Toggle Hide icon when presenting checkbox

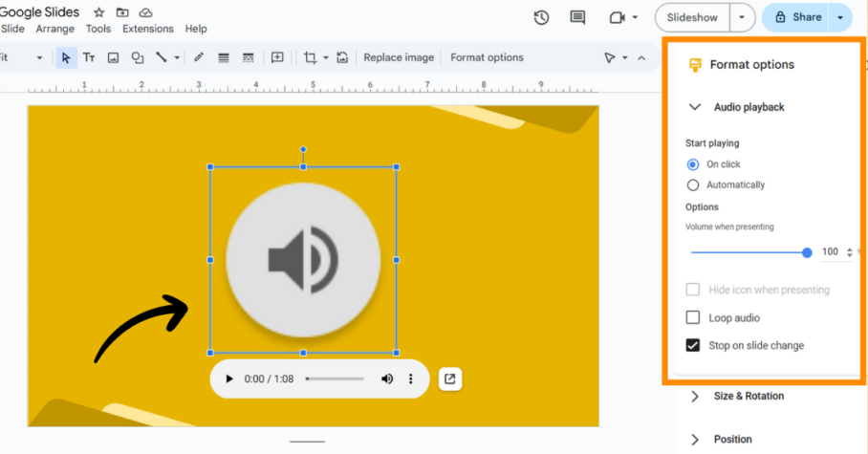(x=692, y=290)
